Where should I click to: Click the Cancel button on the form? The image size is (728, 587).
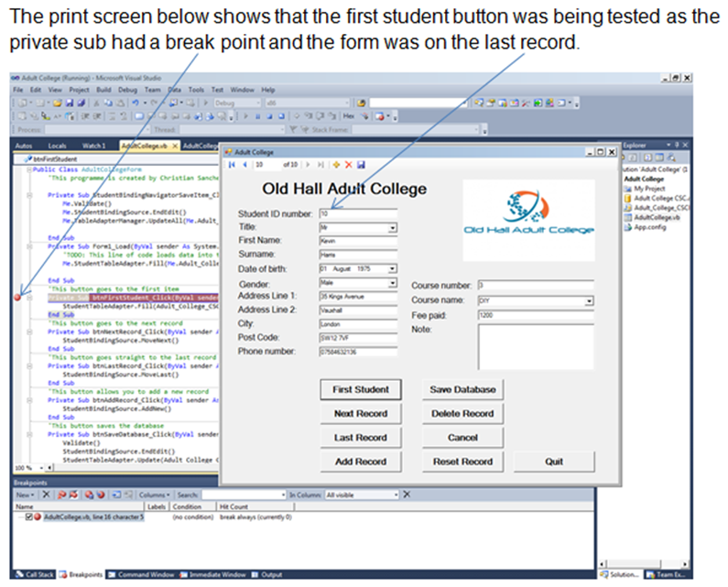coord(462,438)
